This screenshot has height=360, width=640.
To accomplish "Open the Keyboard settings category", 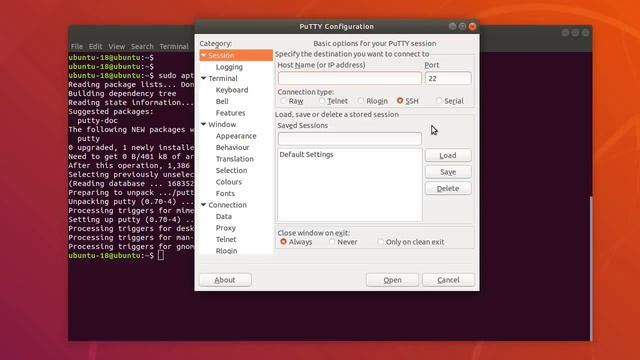I will tap(232, 90).
